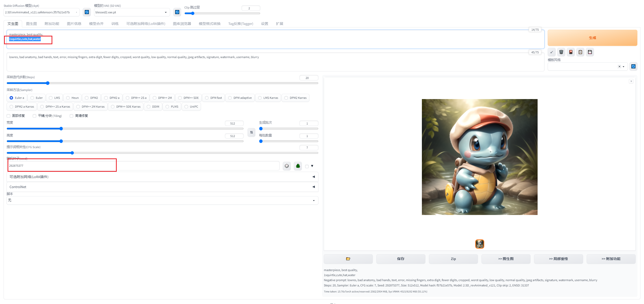Open the 扩展 extensions tab
This screenshot has height=304, width=644.
[279, 24]
